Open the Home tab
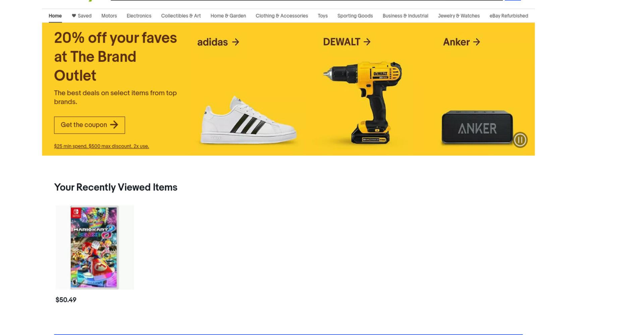644x335 pixels. pos(55,16)
